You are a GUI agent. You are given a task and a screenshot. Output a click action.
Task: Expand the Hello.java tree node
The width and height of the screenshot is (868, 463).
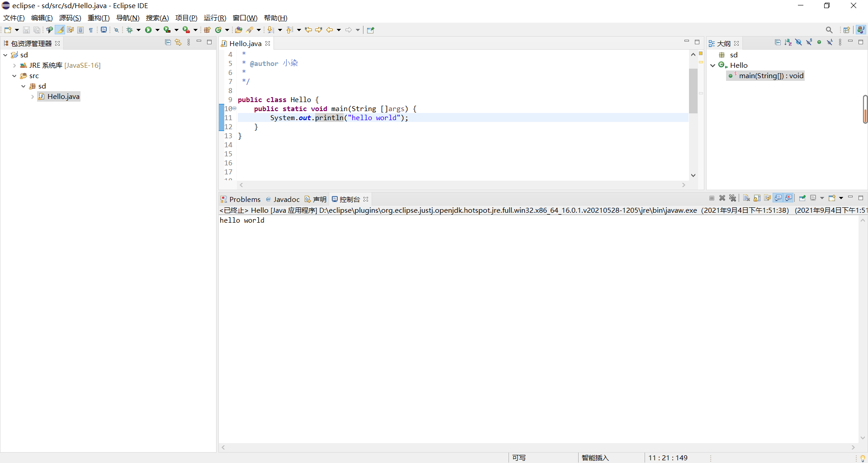[33, 97]
